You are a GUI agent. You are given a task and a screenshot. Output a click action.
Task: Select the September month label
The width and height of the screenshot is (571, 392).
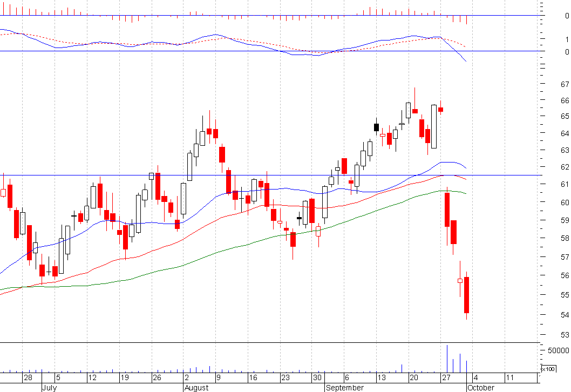[345, 388]
